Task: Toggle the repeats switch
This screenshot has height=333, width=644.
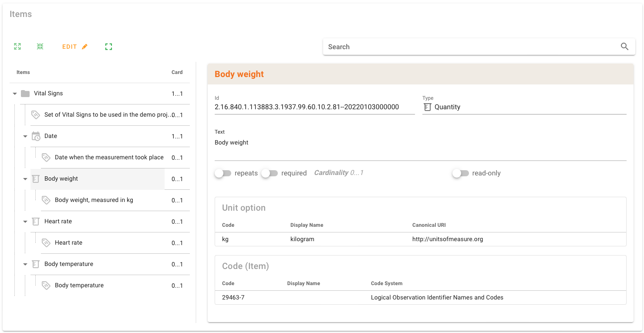Action: [x=223, y=173]
